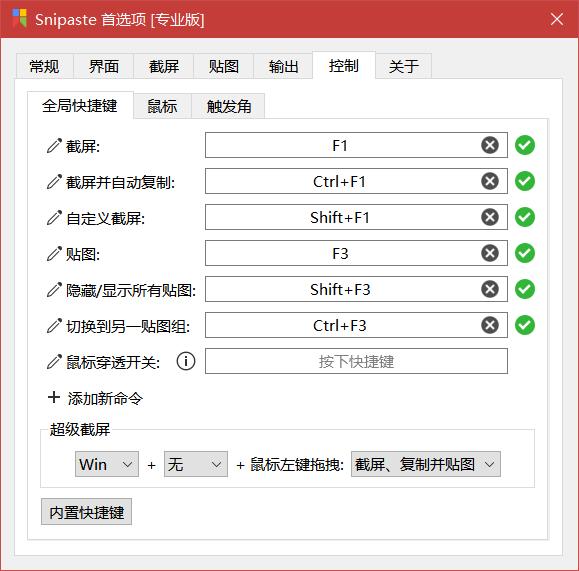Clear the Ctrl+F3 hotkey with X icon
Image resolution: width=579 pixels, height=571 pixels.
coord(490,325)
